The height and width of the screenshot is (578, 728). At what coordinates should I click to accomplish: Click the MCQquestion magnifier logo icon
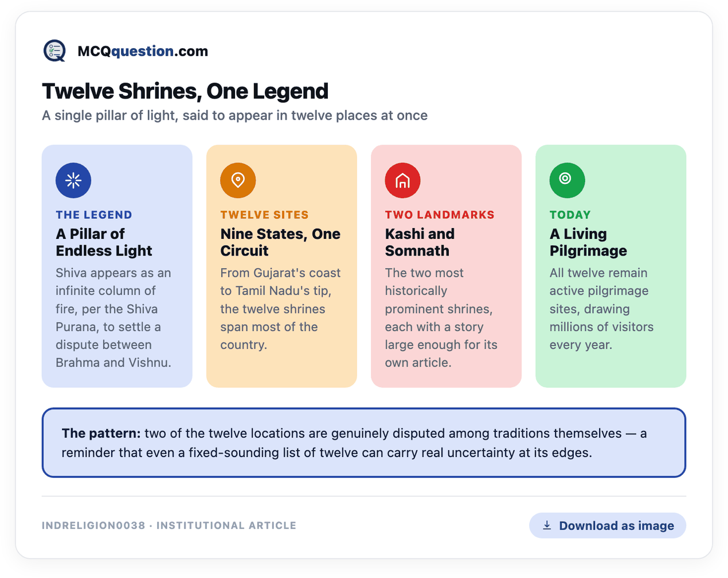tap(55, 51)
